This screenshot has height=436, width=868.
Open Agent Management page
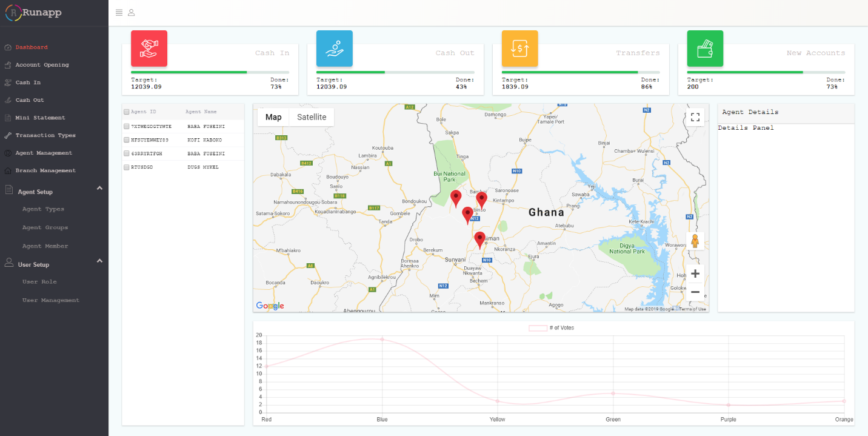pyautogui.click(x=44, y=153)
